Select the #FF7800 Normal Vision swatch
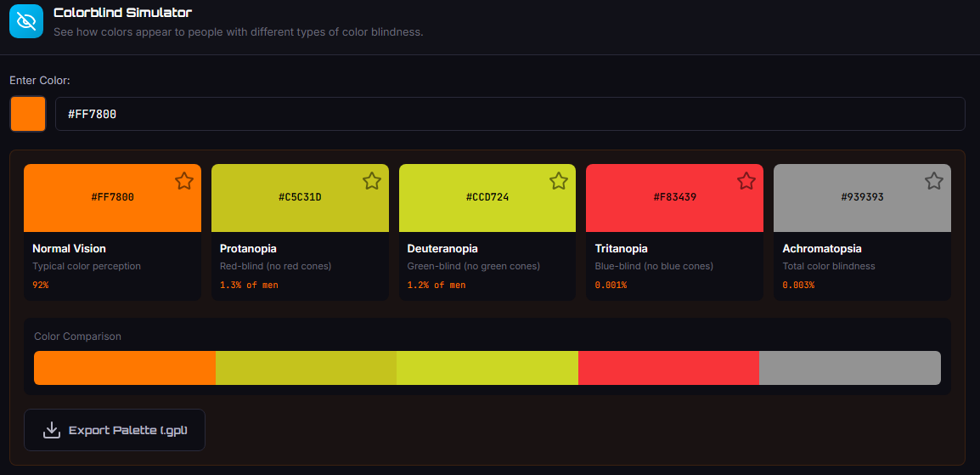The width and height of the screenshot is (980, 475). tap(112, 198)
